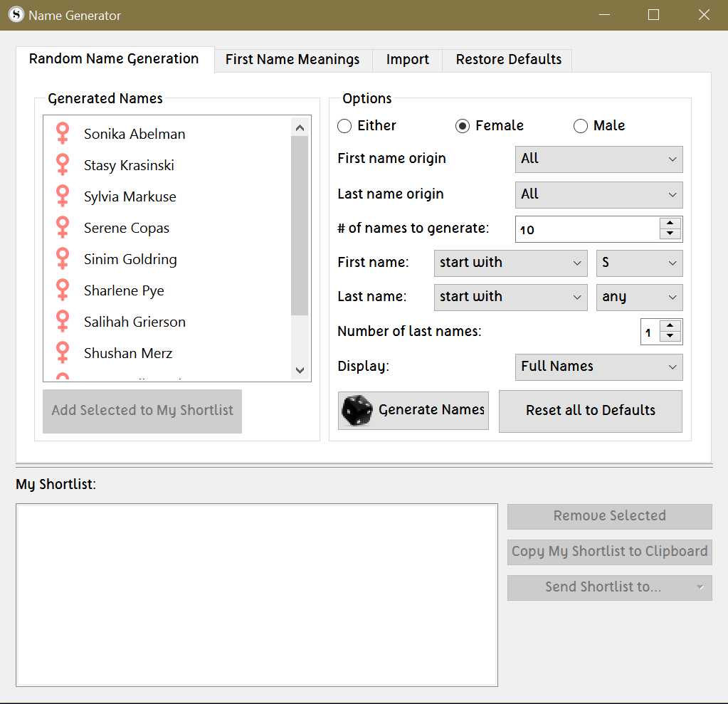Open the Last name letter 'any' dropdown
Image resolution: width=728 pixels, height=704 pixels.
click(639, 298)
